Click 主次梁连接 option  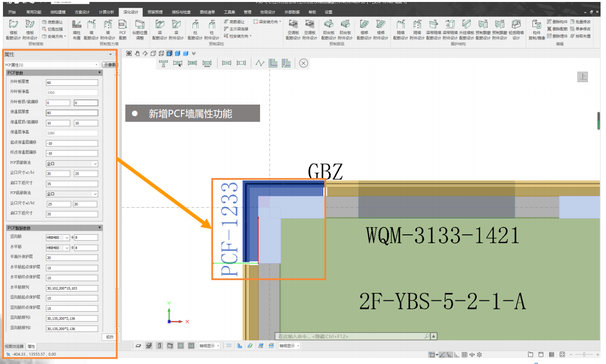tap(236, 29)
